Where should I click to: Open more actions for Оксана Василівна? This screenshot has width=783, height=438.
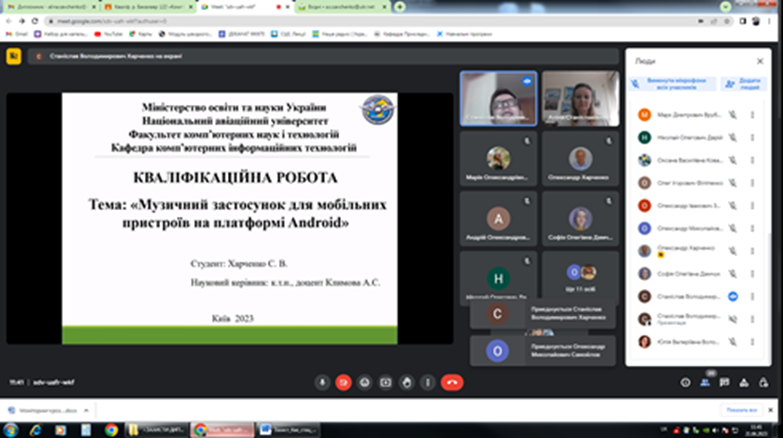pyautogui.click(x=752, y=160)
